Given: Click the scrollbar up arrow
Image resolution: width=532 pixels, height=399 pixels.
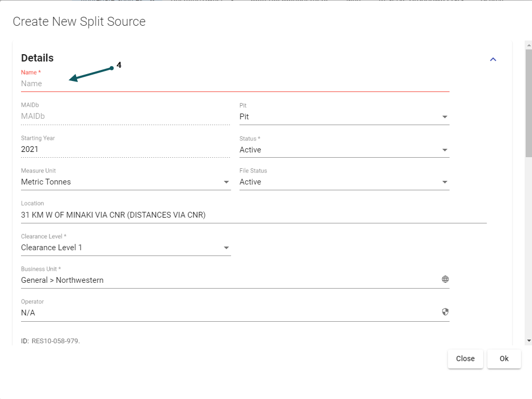Looking at the screenshot, I should 528,45.
